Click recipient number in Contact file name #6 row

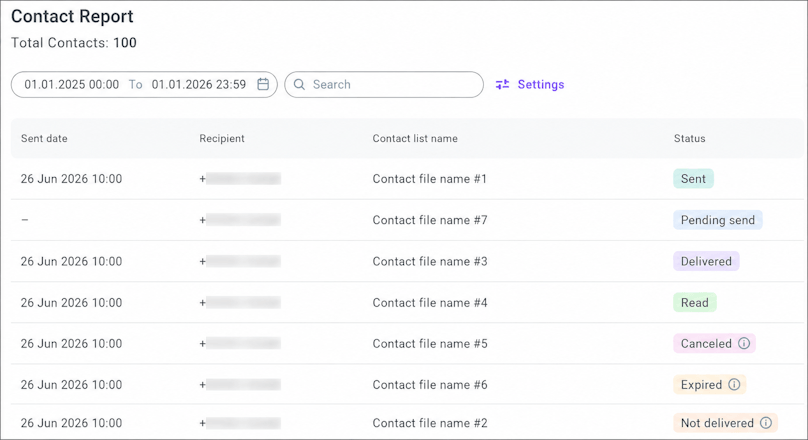click(x=240, y=385)
